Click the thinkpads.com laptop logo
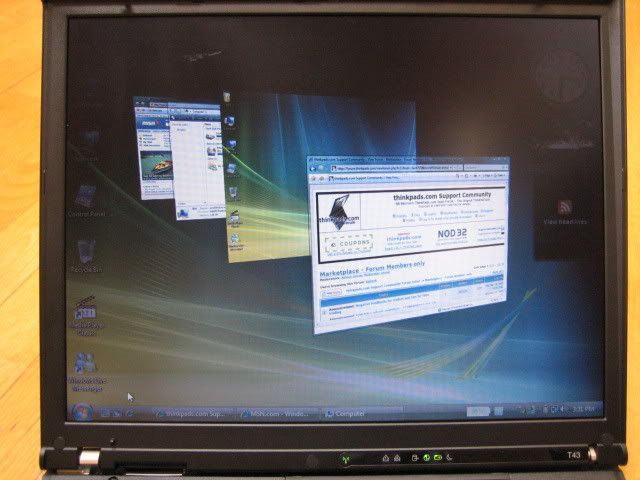The height and width of the screenshot is (480, 640). coord(339,211)
